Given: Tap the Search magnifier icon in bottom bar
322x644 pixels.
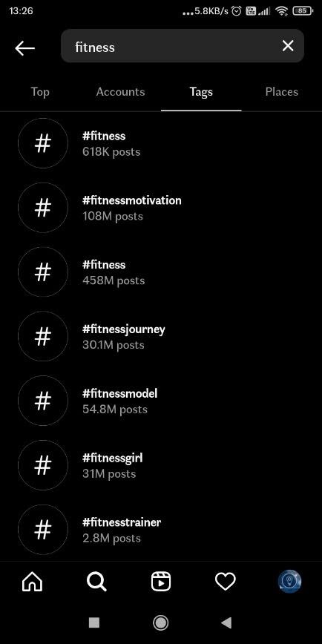Looking at the screenshot, I should tap(96, 582).
